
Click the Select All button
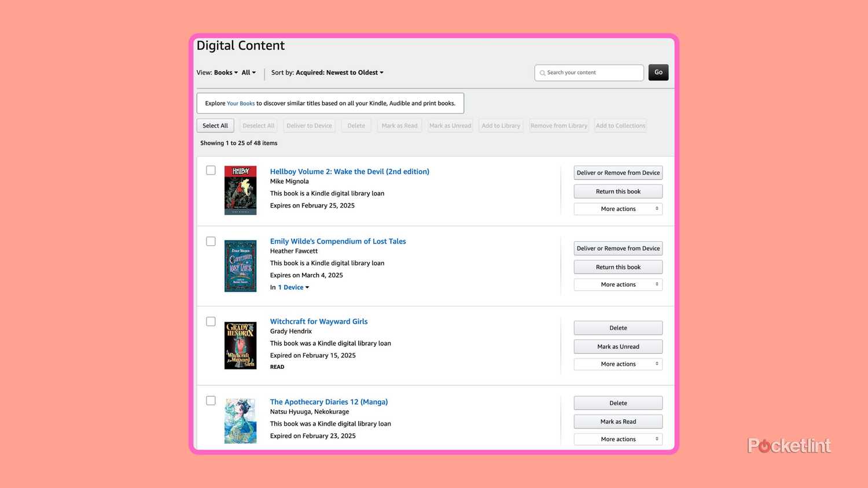point(215,125)
